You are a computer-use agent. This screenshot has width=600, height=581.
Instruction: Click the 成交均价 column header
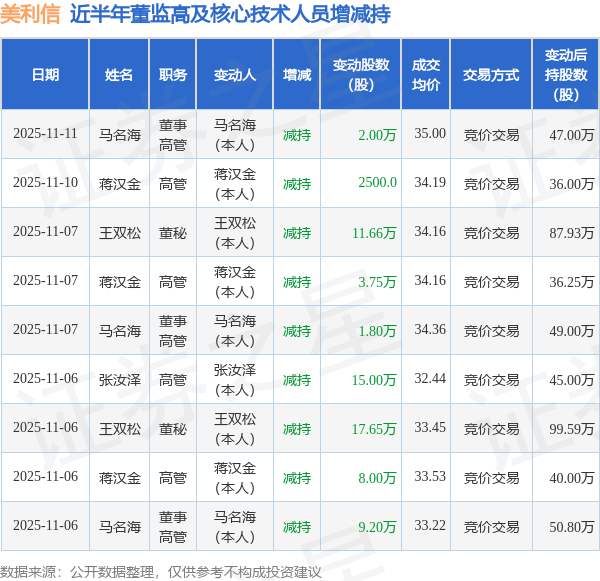(x=426, y=75)
